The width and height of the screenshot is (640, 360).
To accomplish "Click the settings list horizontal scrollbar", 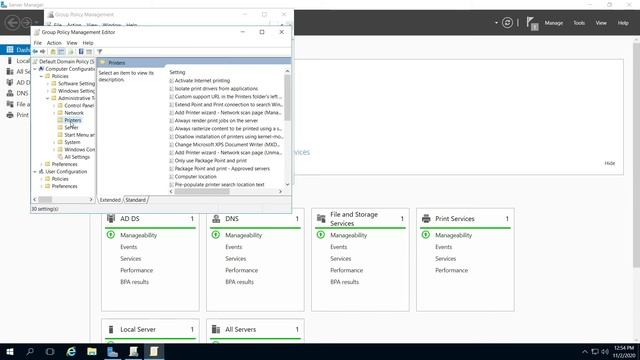I will tap(225, 191).
